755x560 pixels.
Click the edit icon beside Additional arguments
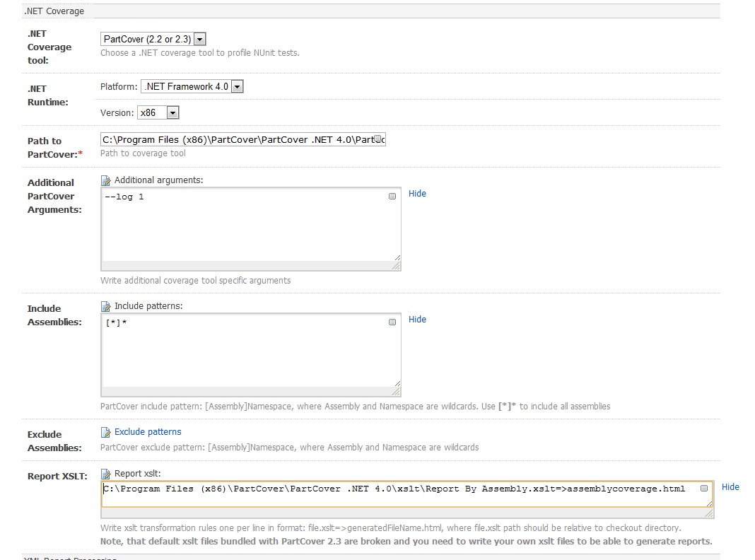[x=105, y=180]
